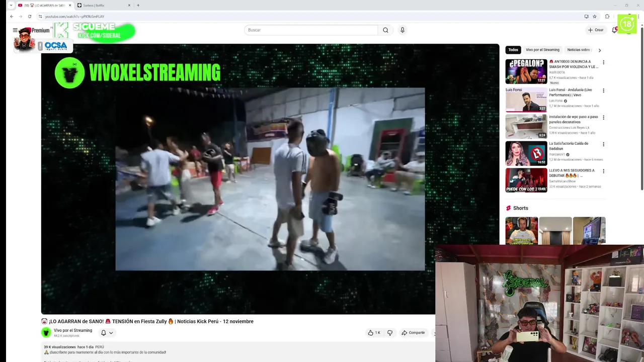Click the browser forward arrow
The width and height of the screenshot is (644, 362).
21,17
